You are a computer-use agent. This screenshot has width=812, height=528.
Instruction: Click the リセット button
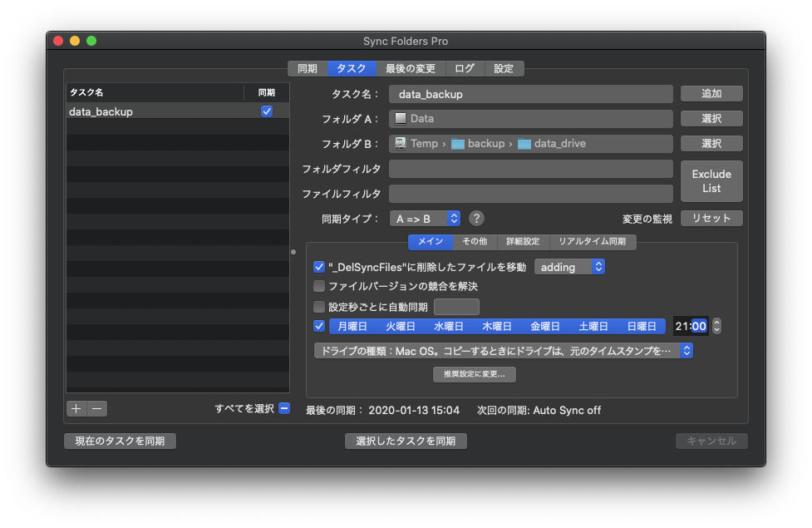[x=711, y=219]
